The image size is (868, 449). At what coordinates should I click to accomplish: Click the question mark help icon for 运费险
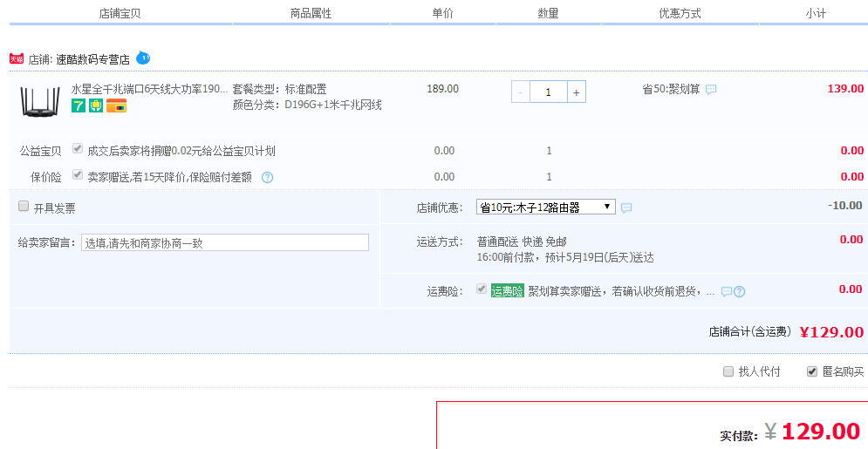pos(739,292)
